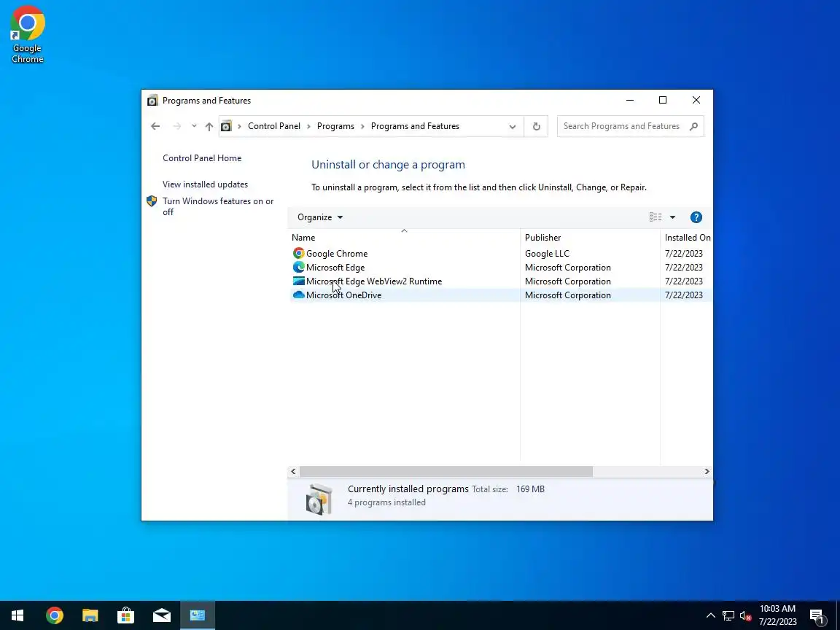Open the Google Chrome desktop shortcut

click(x=27, y=35)
